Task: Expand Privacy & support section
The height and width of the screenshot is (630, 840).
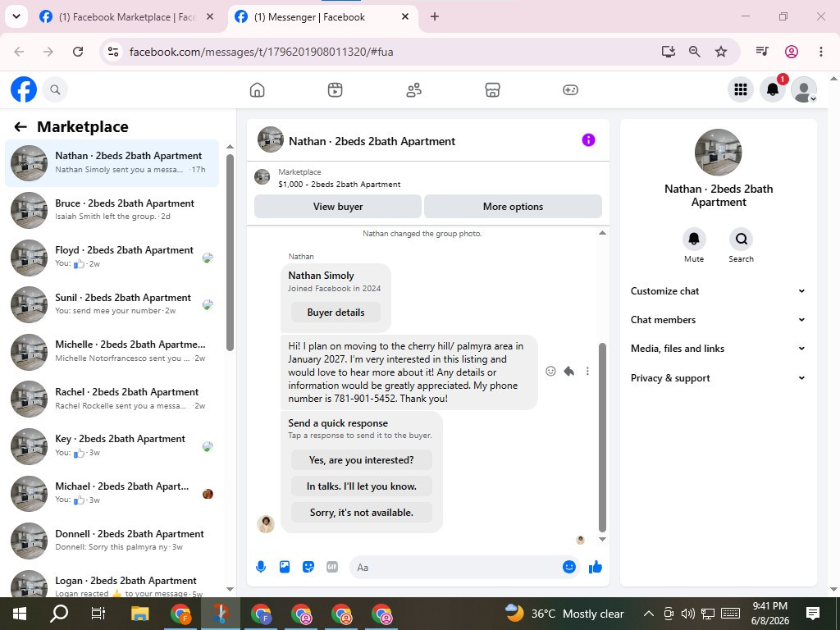Action: (x=718, y=377)
